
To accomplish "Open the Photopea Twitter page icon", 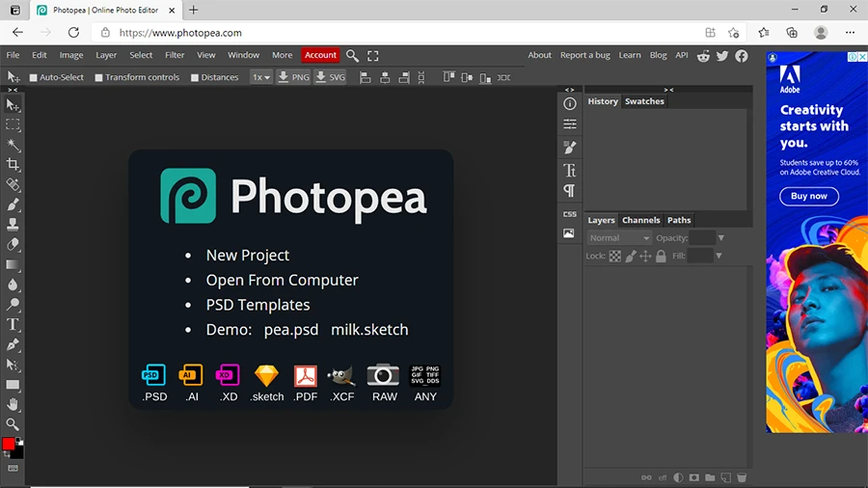I will (x=722, y=56).
